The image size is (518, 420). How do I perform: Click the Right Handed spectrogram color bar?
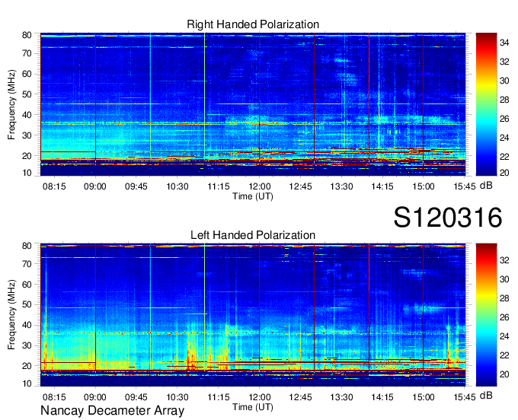click(486, 104)
